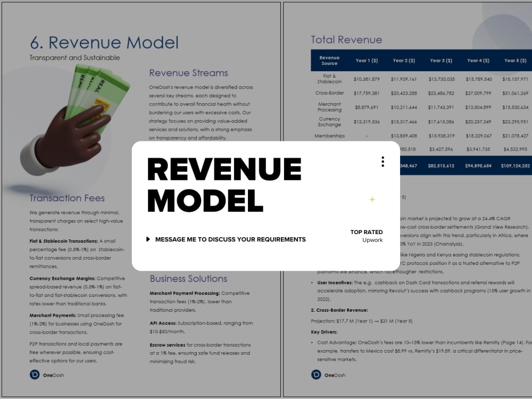Viewport: 532px width, 399px height.
Task: Click the $8,879,691 cell
Action: [x=367, y=107]
